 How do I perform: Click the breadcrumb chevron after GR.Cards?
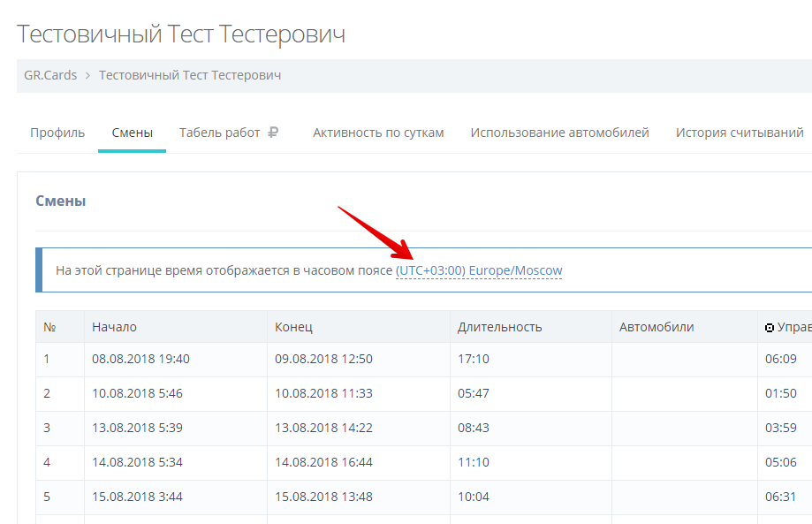pyautogui.click(x=88, y=76)
